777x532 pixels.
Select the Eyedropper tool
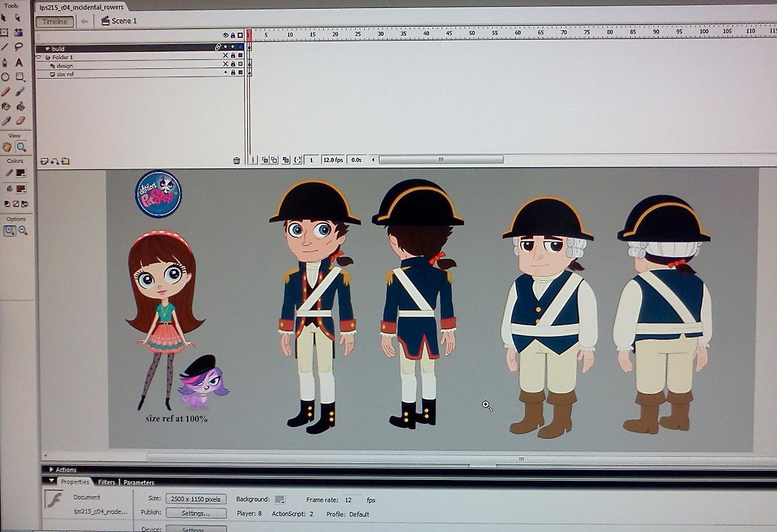[x=6, y=121]
